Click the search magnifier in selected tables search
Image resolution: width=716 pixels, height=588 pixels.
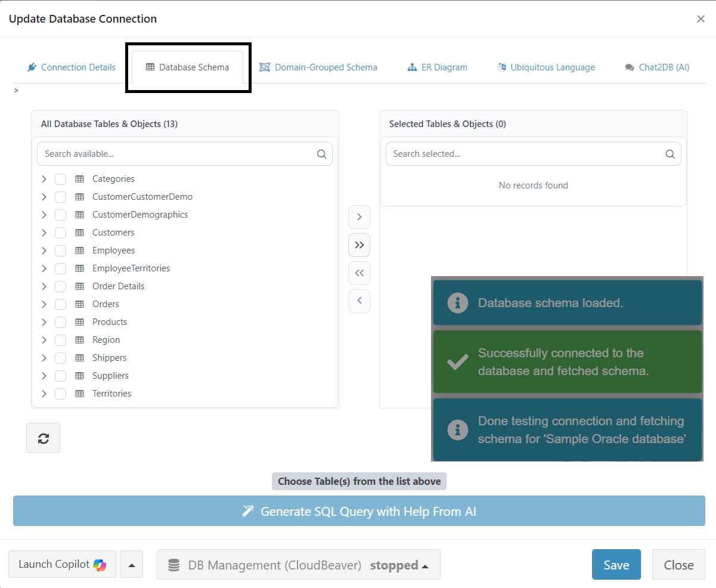tap(669, 154)
